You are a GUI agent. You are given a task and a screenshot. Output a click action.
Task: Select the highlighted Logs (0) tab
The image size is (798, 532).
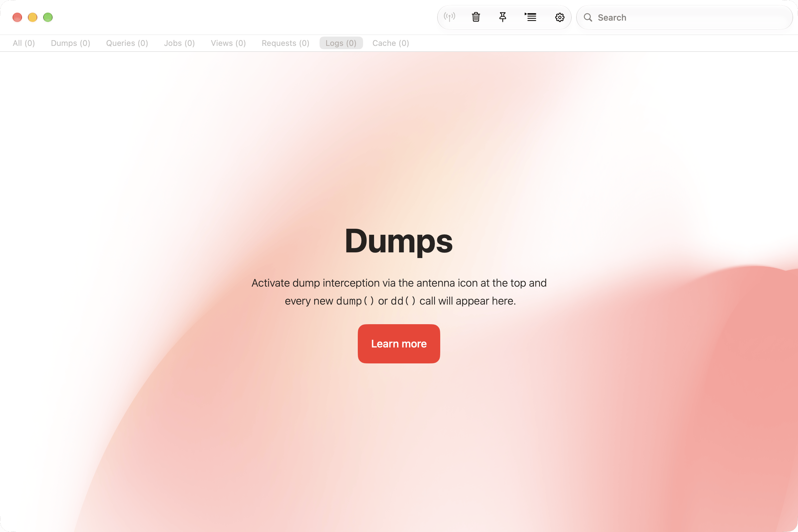341,43
